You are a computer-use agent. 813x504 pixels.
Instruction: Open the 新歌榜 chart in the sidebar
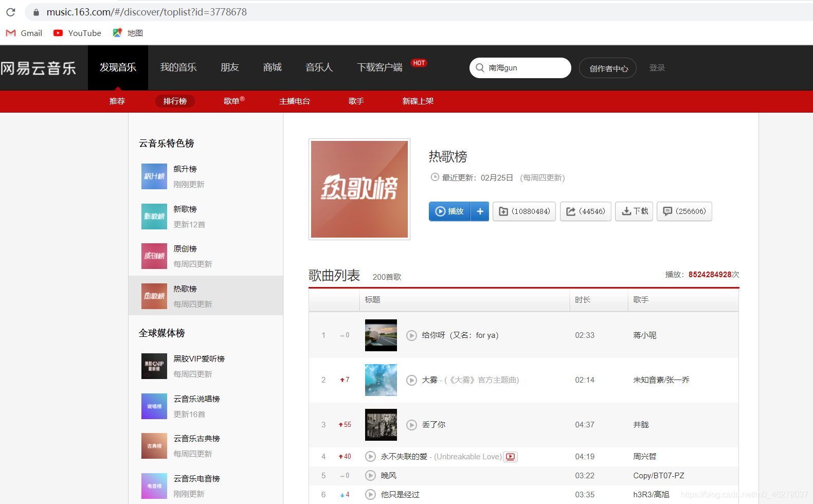(x=206, y=217)
